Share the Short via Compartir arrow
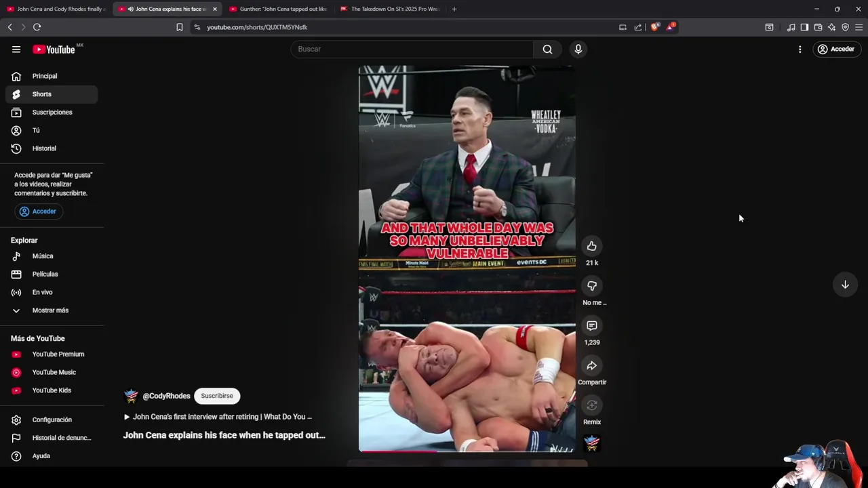Screen dimensions: 868x488 point(592,366)
